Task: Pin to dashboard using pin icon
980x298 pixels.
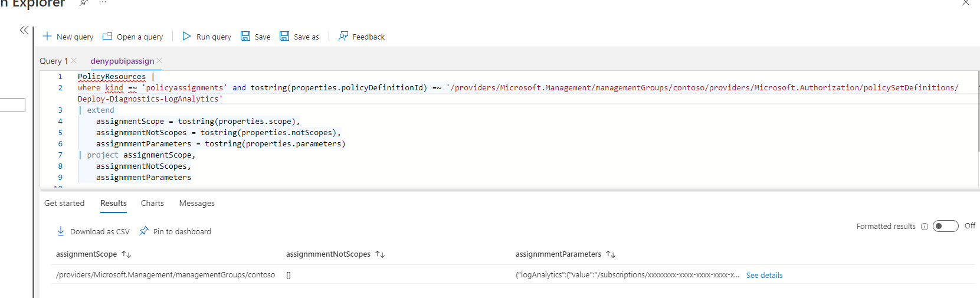Action: [x=144, y=231]
